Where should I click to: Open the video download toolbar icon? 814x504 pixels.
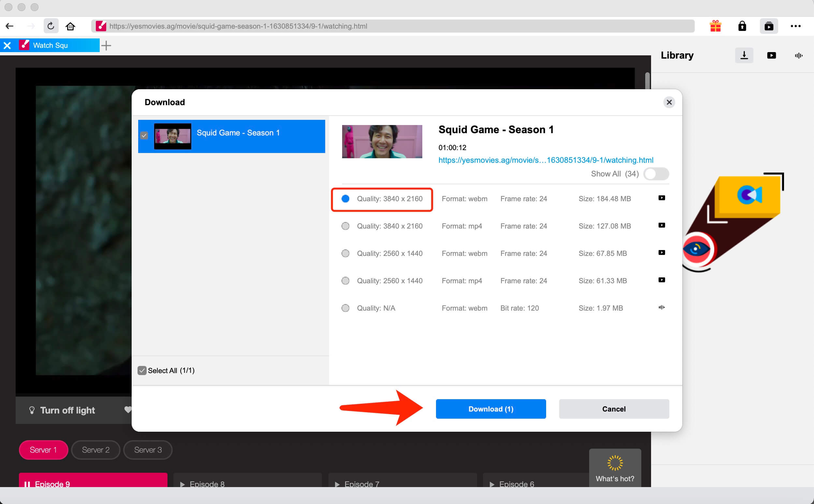pyautogui.click(x=769, y=26)
